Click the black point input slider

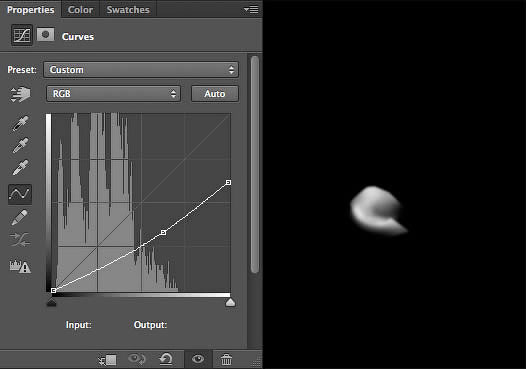pyautogui.click(x=51, y=303)
